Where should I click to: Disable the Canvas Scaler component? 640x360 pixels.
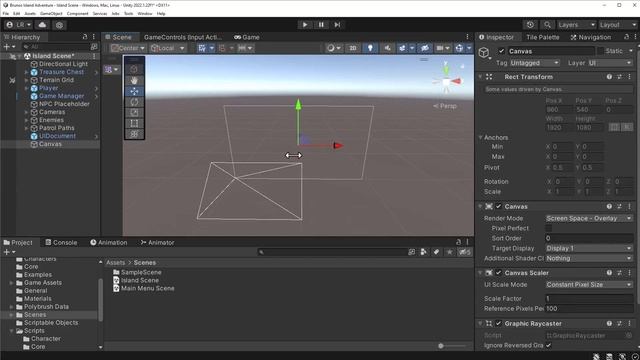[x=498, y=273]
